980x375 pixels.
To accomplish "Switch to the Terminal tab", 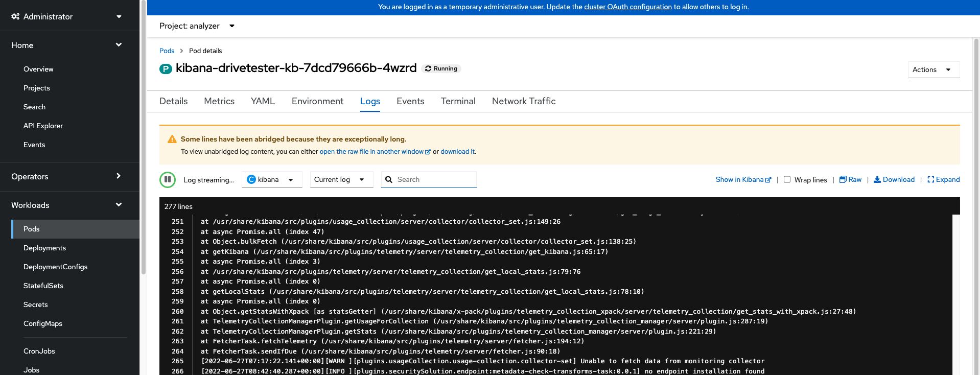I will click(x=458, y=101).
